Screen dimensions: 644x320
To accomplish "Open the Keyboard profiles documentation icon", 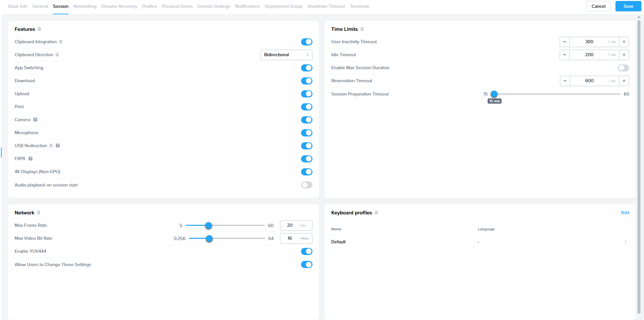I will [376, 213].
